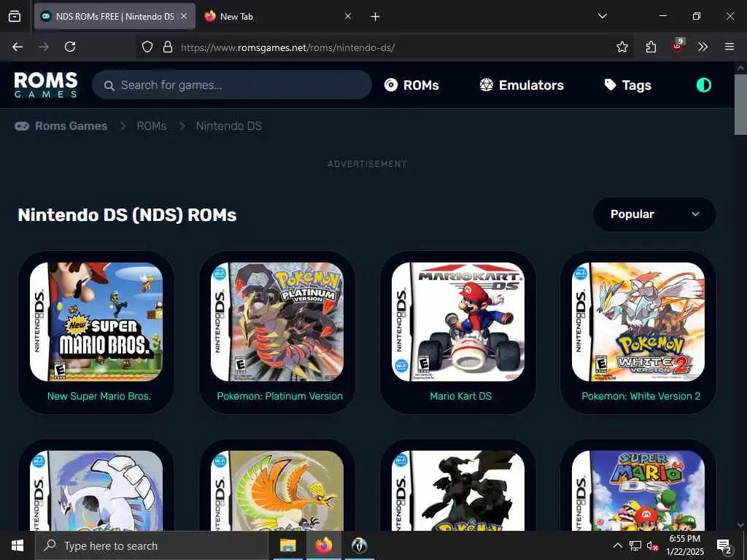Screen dimensions: 747x560
Task: List all tabs dropdown arrow
Action: point(602,16)
